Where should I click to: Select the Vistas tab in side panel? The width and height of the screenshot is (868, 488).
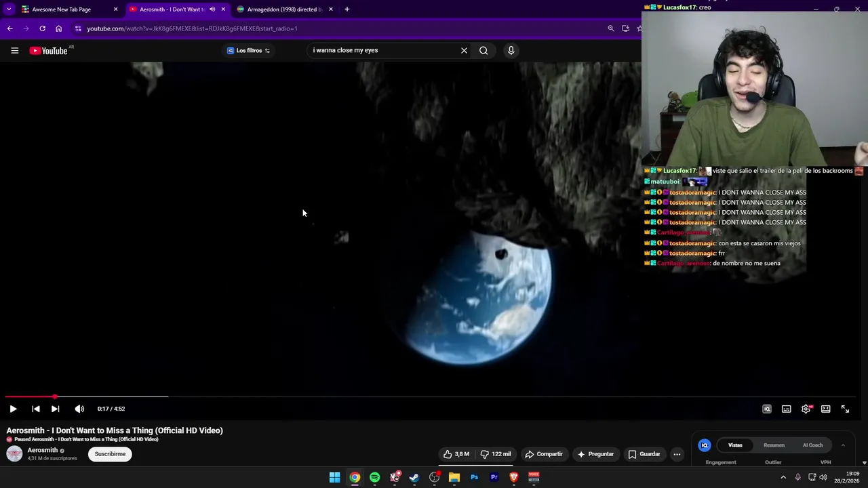pyautogui.click(x=735, y=445)
